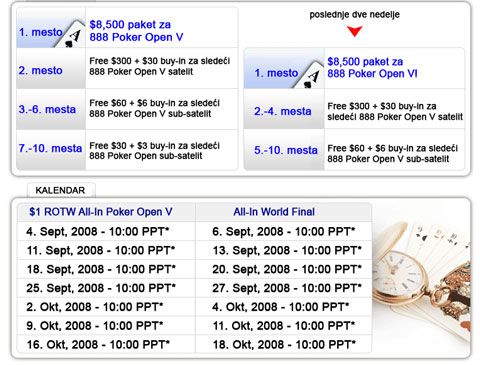
Task: Select the 3.-6. mesta row label
Action: [47, 109]
